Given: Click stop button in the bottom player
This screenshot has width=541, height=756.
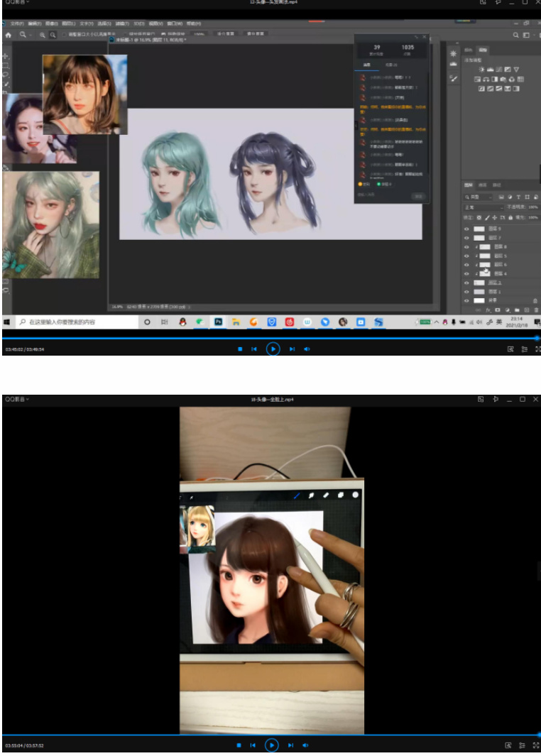Looking at the screenshot, I should click(239, 745).
